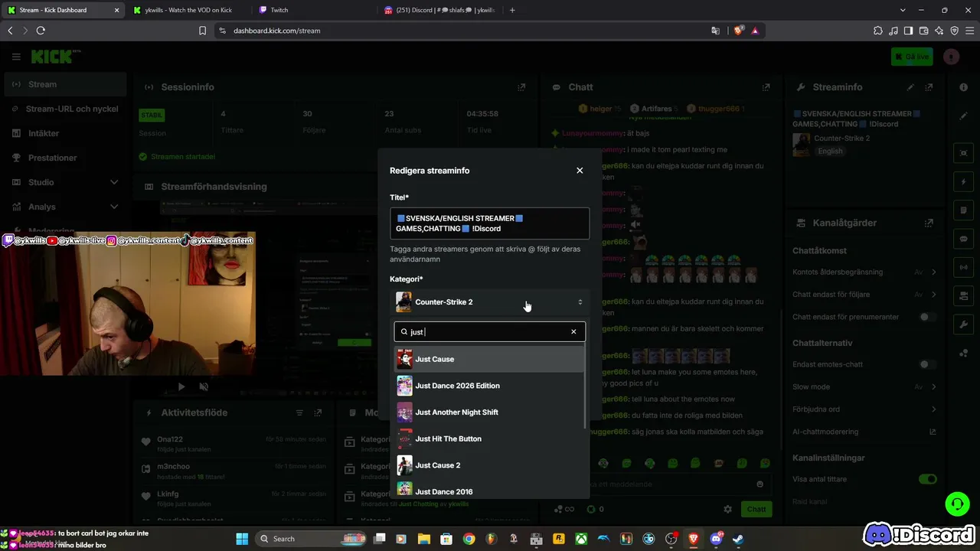Screen dimensions: 980x551
Task: Open a new browser tab
Action: (x=512, y=10)
